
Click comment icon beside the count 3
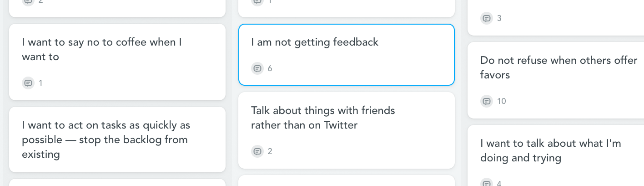pyautogui.click(x=487, y=18)
